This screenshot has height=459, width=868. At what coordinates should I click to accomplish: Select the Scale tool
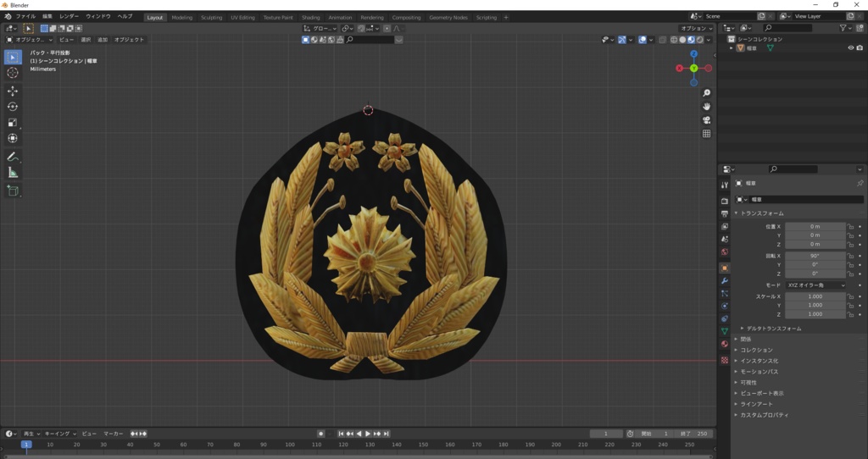(13, 123)
